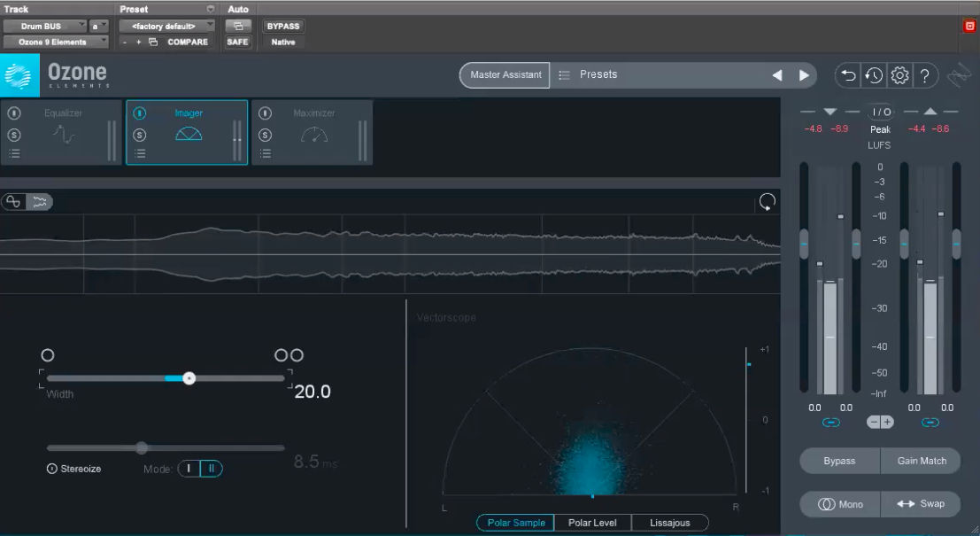The height and width of the screenshot is (536, 980).
Task: Adjust the Stereoize delay slider handle
Action: point(142,447)
